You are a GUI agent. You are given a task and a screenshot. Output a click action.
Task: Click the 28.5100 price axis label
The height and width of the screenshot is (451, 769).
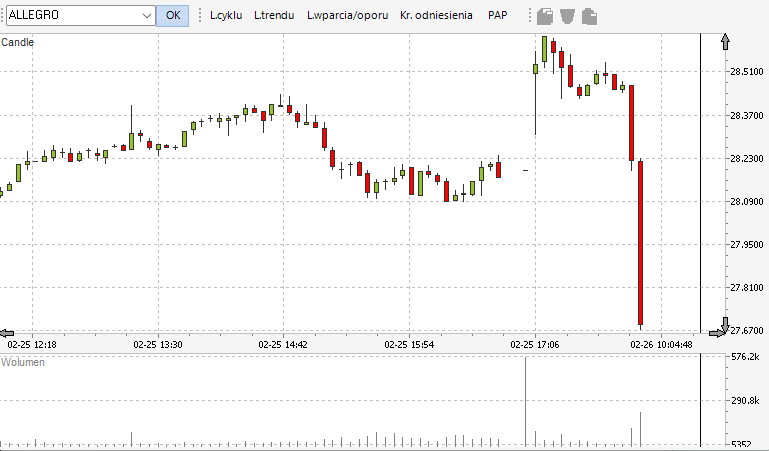click(747, 72)
